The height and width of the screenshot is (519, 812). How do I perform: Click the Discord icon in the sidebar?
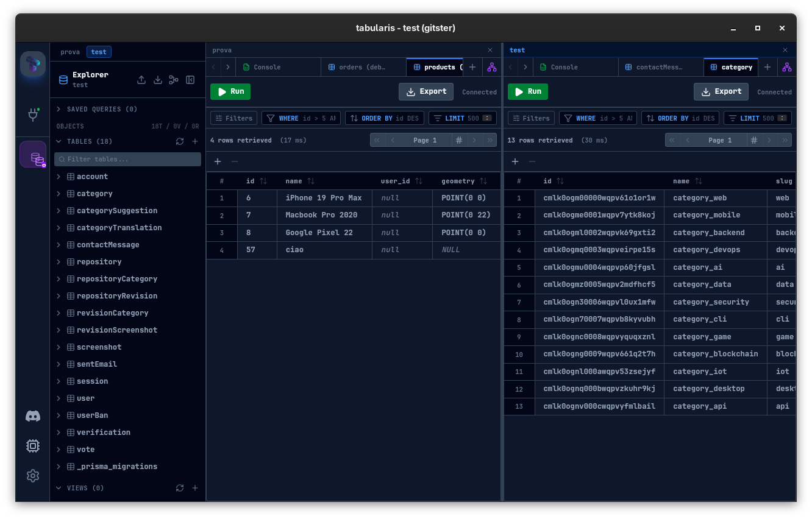[x=33, y=416]
